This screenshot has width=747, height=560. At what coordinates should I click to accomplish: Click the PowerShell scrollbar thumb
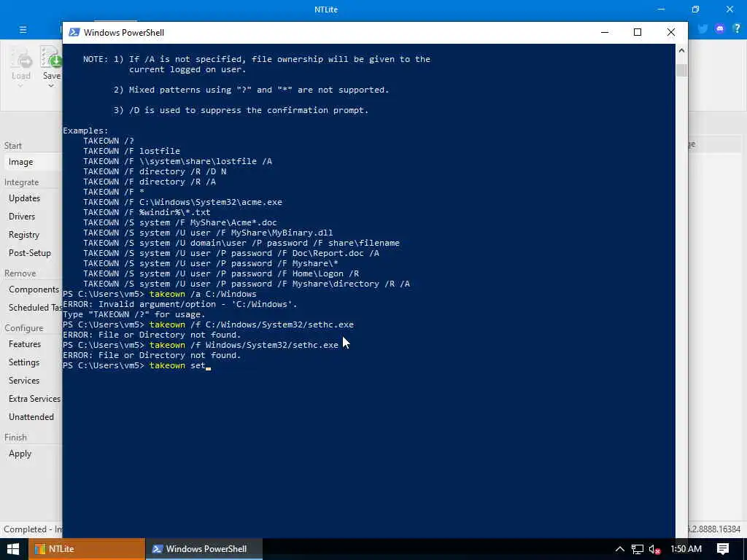coord(681,70)
